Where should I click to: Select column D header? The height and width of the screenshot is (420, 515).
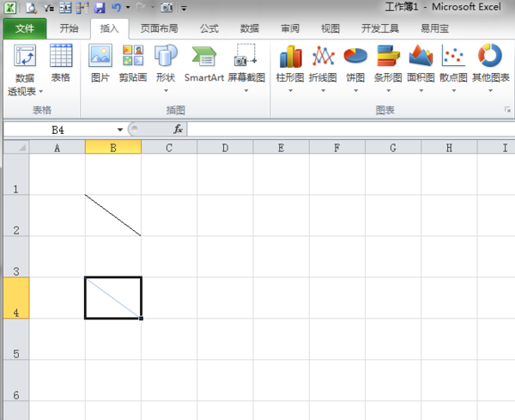[225, 148]
